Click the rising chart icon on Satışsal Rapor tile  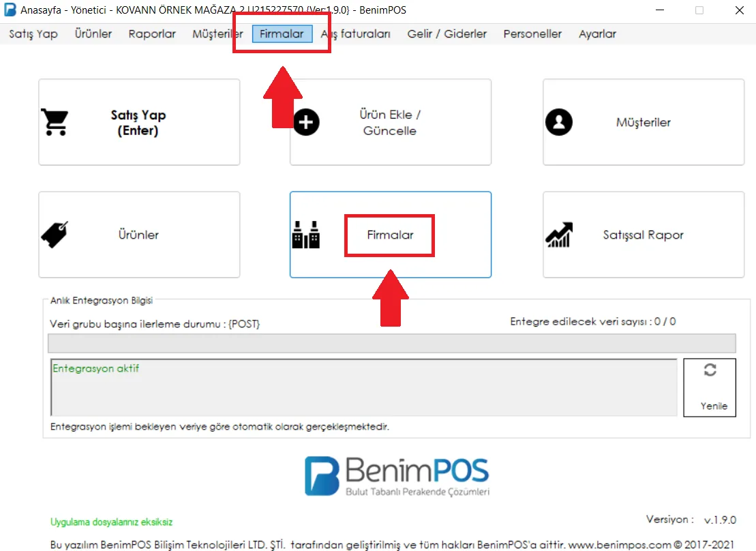[x=559, y=235]
